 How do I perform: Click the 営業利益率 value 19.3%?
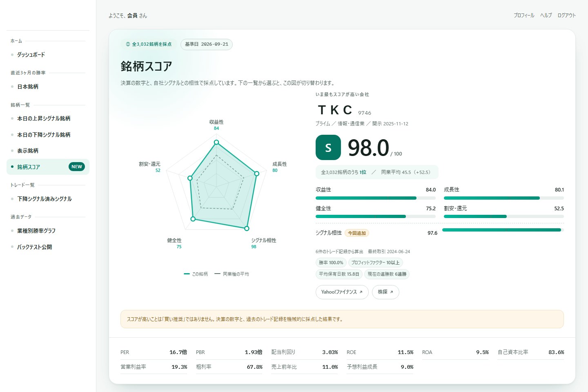point(179,367)
